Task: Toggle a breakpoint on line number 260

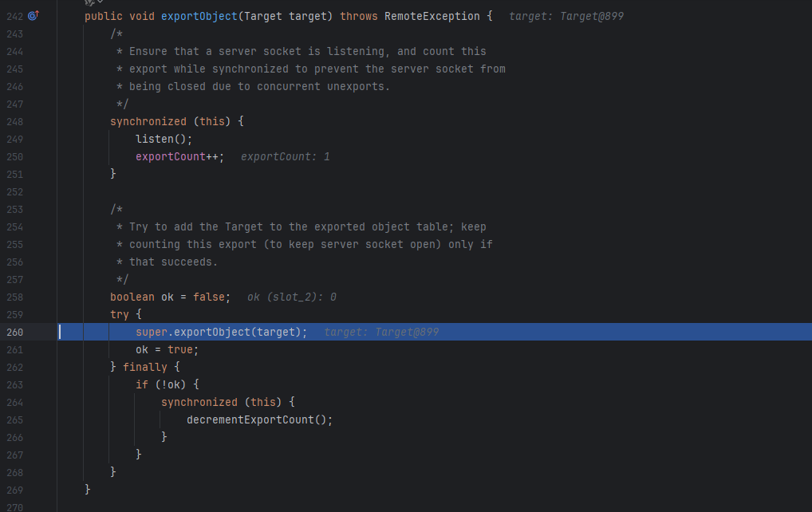Action: point(14,333)
